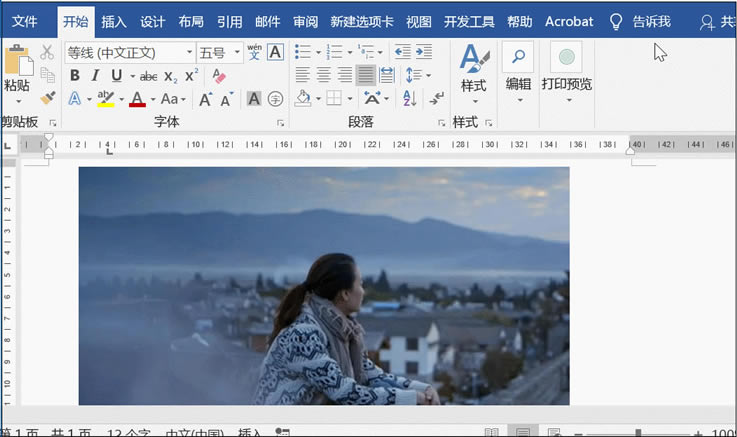The image size is (737, 437).
Task: Click 打印预览 print preview button
Action: coord(567,73)
